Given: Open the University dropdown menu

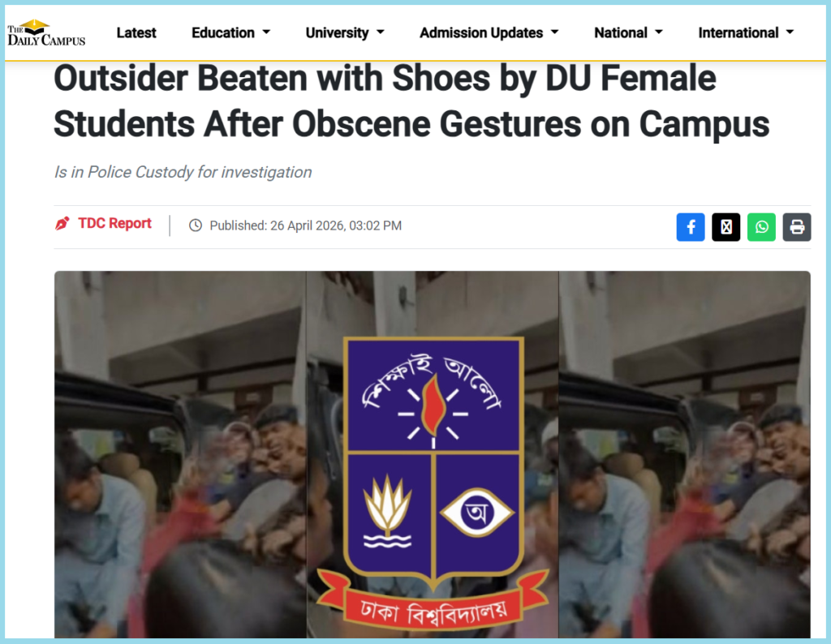Looking at the screenshot, I should pyautogui.click(x=345, y=32).
